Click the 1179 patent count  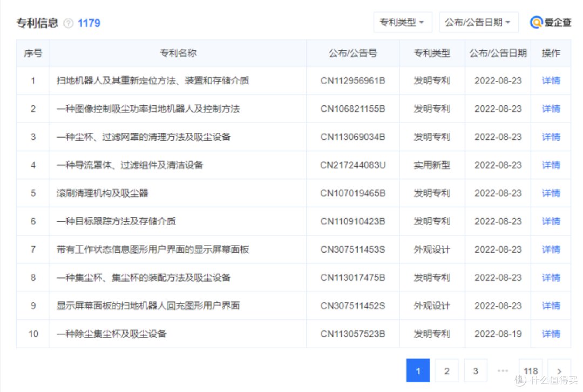[x=89, y=23]
